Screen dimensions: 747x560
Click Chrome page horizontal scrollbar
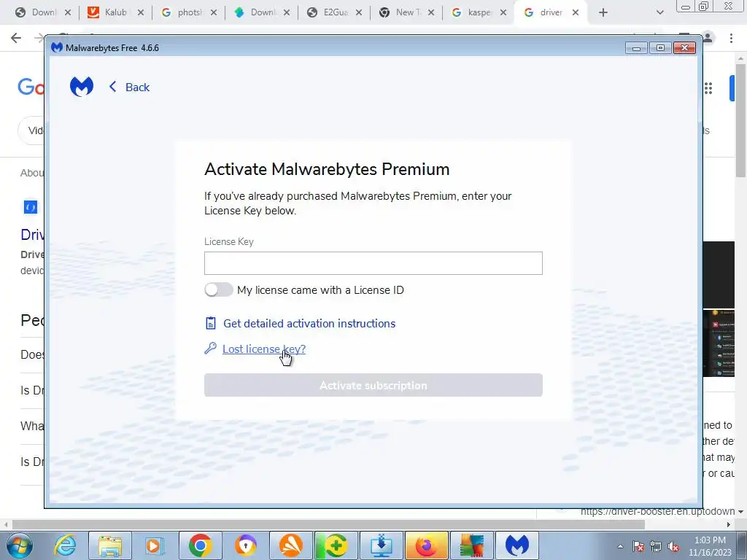tap(328, 524)
